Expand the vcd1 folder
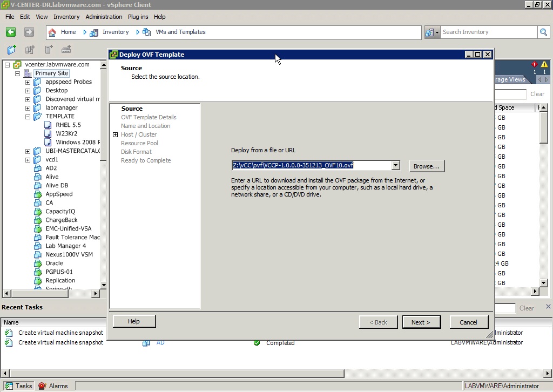Viewport: 553px width, 392px height. (28, 160)
